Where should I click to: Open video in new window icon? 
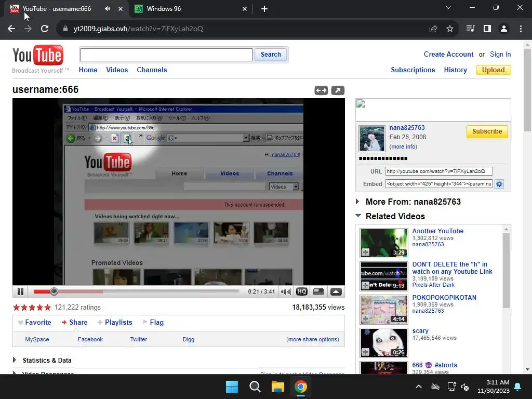click(338, 90)
